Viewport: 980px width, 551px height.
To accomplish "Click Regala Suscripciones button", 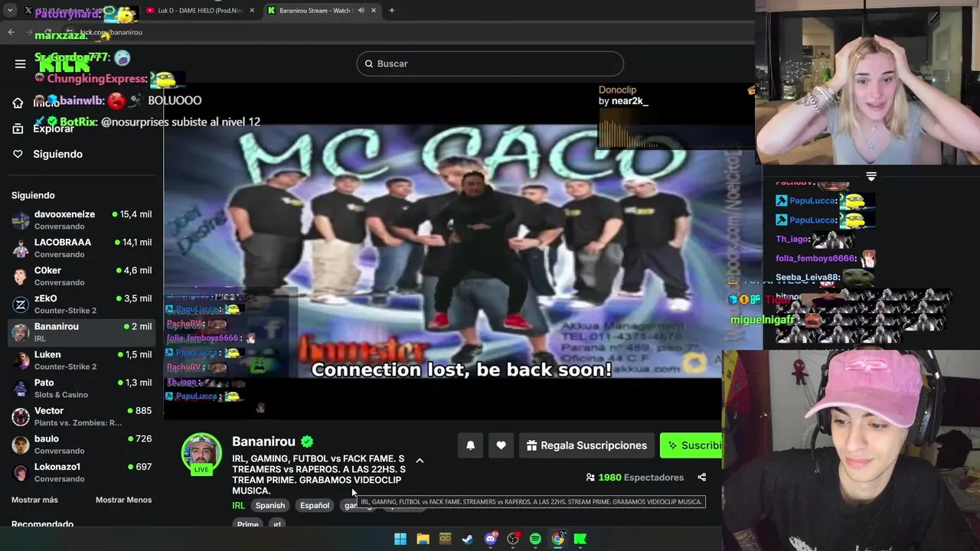I will tap(586, 445).
